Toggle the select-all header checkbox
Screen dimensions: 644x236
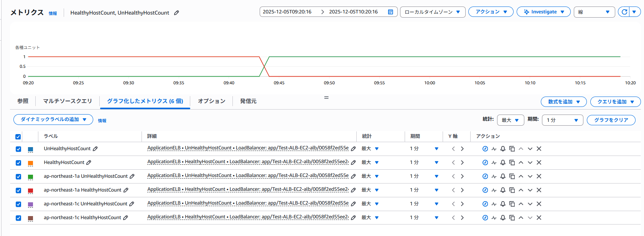coord(18,137)
